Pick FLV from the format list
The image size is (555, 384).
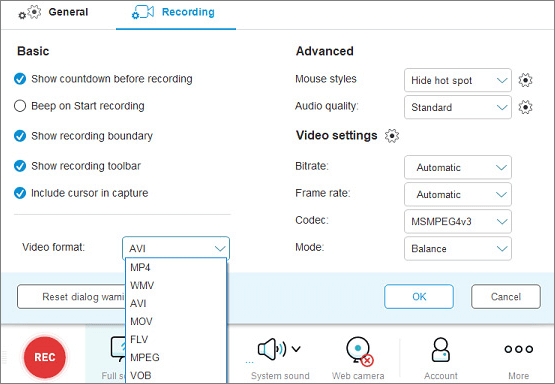tap(176, 340)
